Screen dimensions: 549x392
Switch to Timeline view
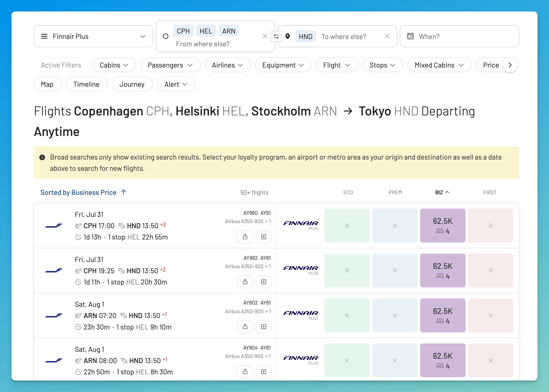(x=87, y=84)
